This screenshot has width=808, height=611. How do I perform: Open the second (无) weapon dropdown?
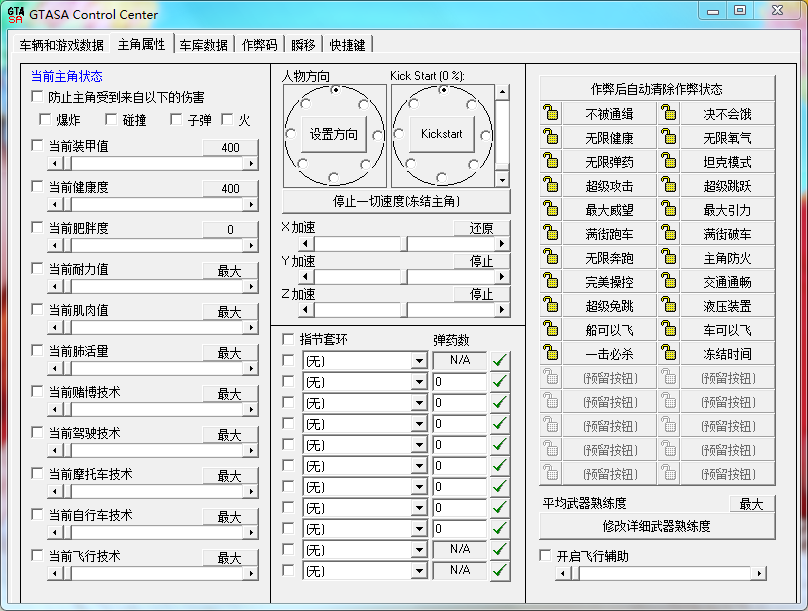tap(419, 382)
